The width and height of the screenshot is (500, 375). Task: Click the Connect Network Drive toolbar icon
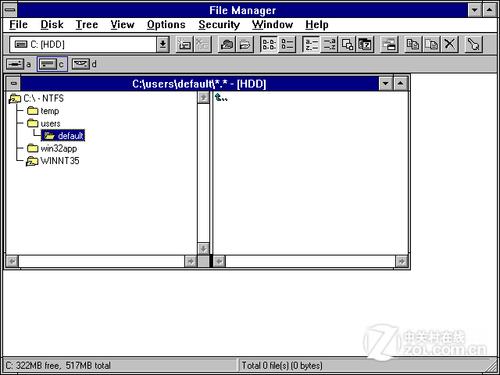point(184,44)
